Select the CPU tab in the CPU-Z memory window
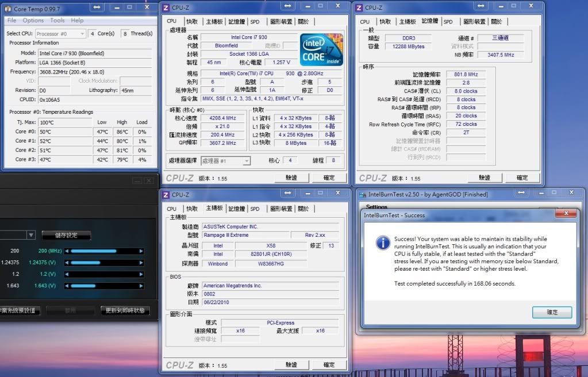The width and height of the screenshot is (588, 377). [365, 22]
